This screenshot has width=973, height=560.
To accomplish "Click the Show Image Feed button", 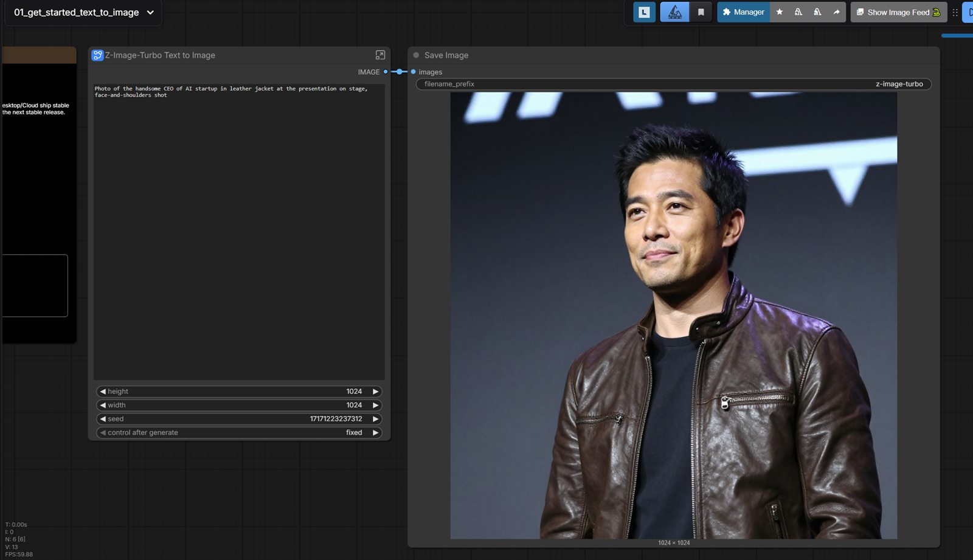I will click(898, 12).
